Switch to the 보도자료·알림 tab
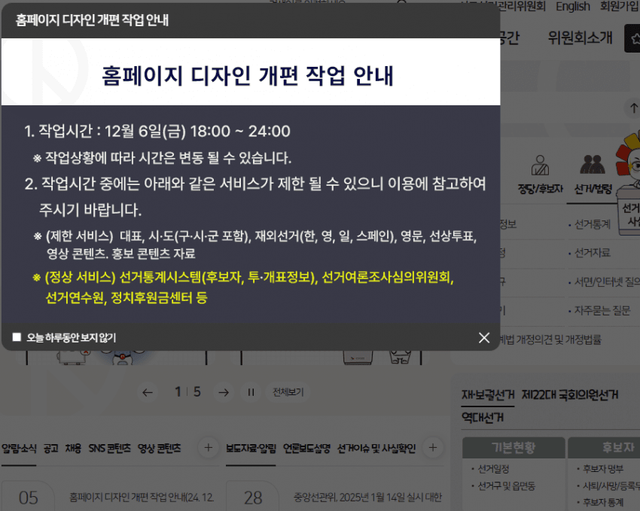640x511 pixels. click(x=251, y=448)
